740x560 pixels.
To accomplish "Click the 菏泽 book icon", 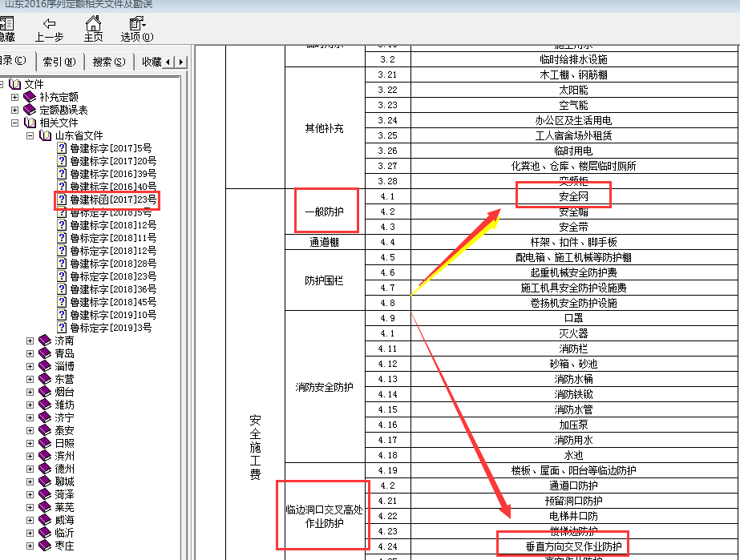I will pyautogui.click(x=45, y=494).
